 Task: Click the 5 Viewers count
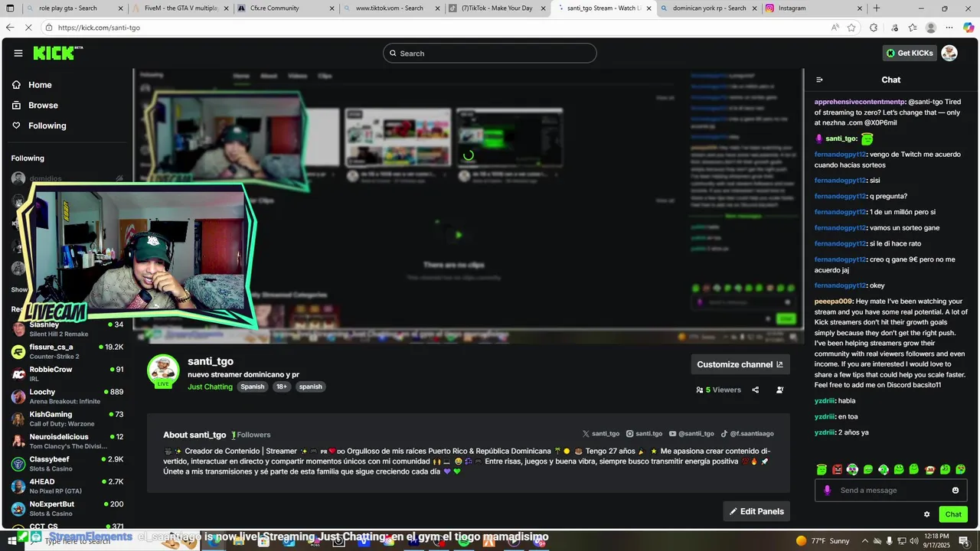[x=719, y=390]
